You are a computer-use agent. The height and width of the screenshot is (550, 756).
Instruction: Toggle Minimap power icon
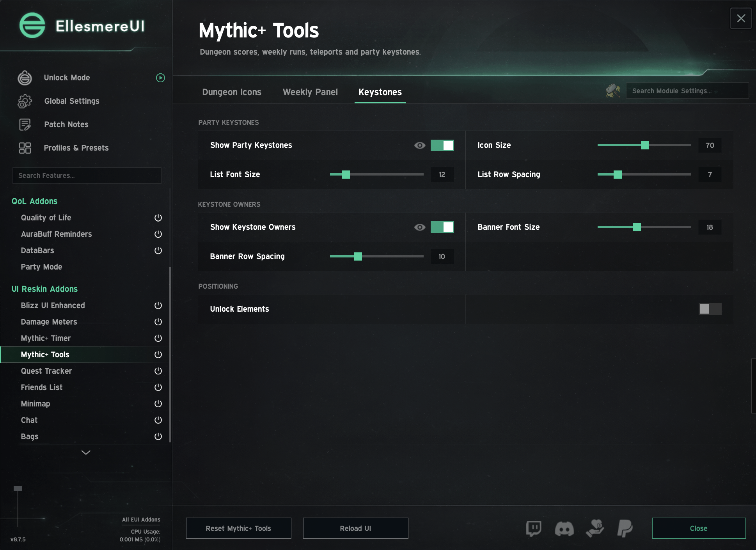pos(158,404)
